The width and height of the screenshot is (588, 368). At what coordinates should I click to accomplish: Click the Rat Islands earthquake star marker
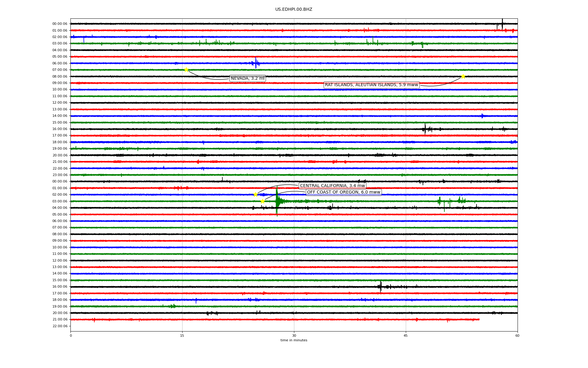[x=463, y=76]
